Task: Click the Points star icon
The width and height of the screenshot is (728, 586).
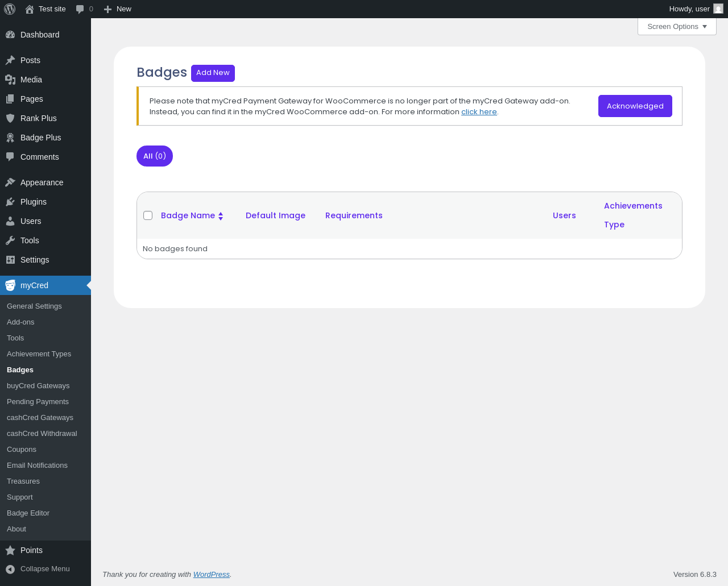Action: coord(10,550)
